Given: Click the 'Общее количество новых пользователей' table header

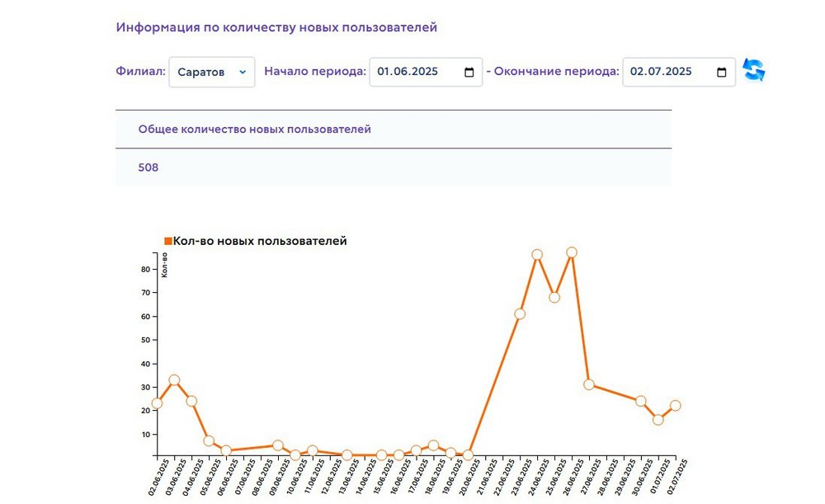Looking at the screenshot, I should click(x=254, y=130).
